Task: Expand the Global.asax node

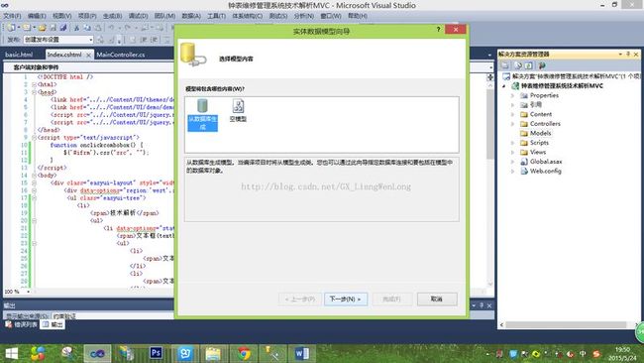Action: point(512,162)
